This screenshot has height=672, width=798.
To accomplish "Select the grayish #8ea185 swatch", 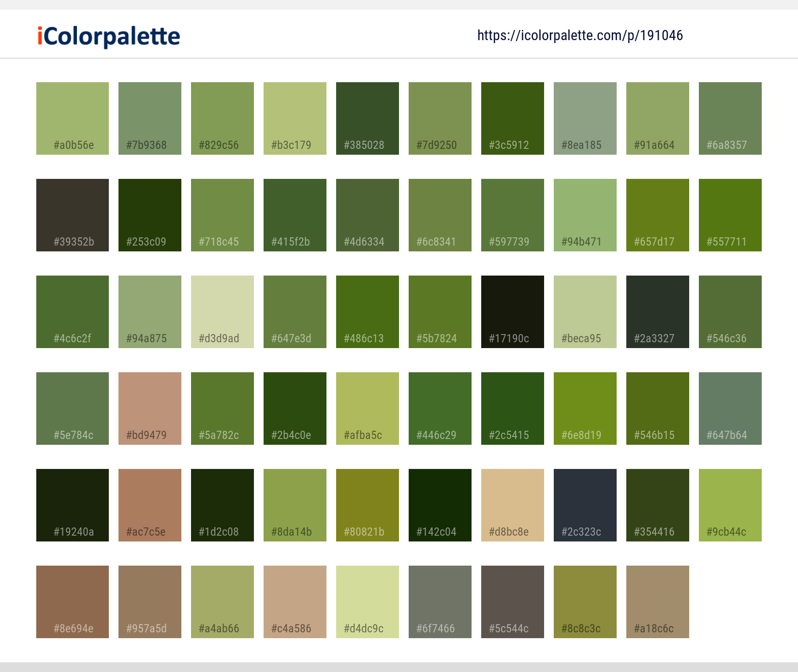I will (585, 118).
